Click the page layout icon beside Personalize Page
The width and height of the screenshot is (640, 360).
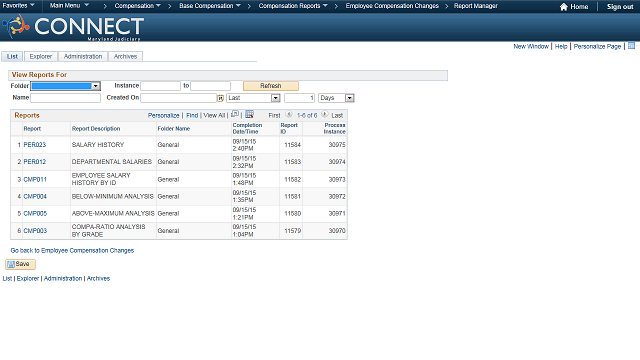click(631, 46)
